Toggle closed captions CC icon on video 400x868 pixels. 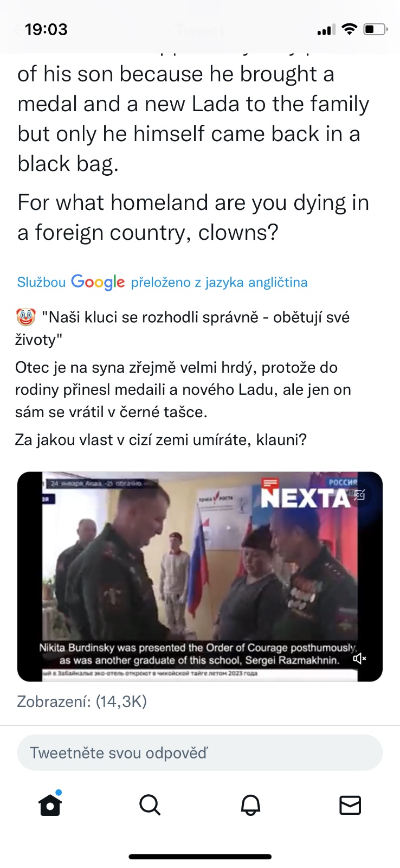point(359,495)
